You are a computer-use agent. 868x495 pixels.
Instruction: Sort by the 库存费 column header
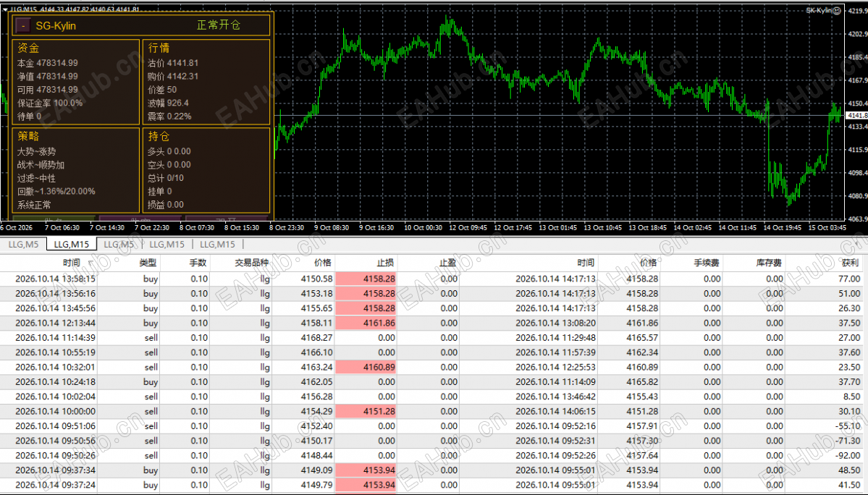(769, 263)
